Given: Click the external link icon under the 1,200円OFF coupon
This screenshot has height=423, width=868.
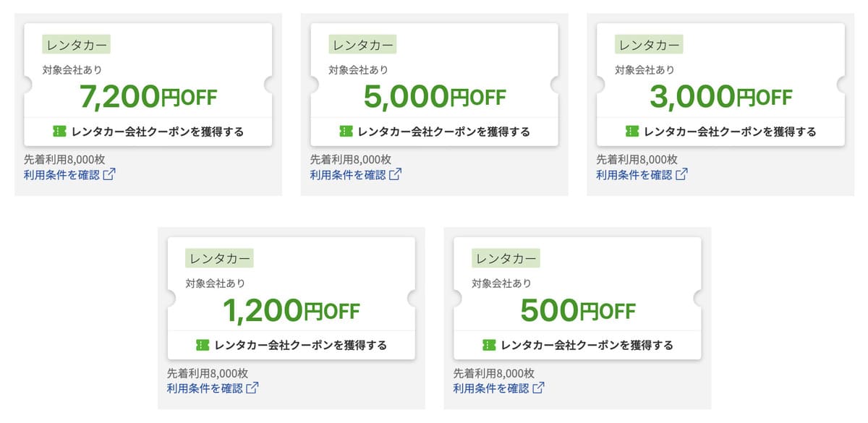Looking at the screenshot, I should (x=252, y=388).
